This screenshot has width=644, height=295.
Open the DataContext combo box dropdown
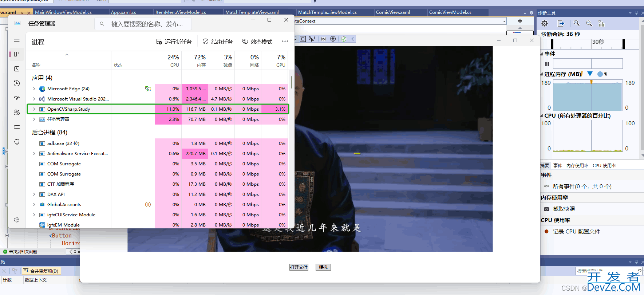(x=504, y=21)
